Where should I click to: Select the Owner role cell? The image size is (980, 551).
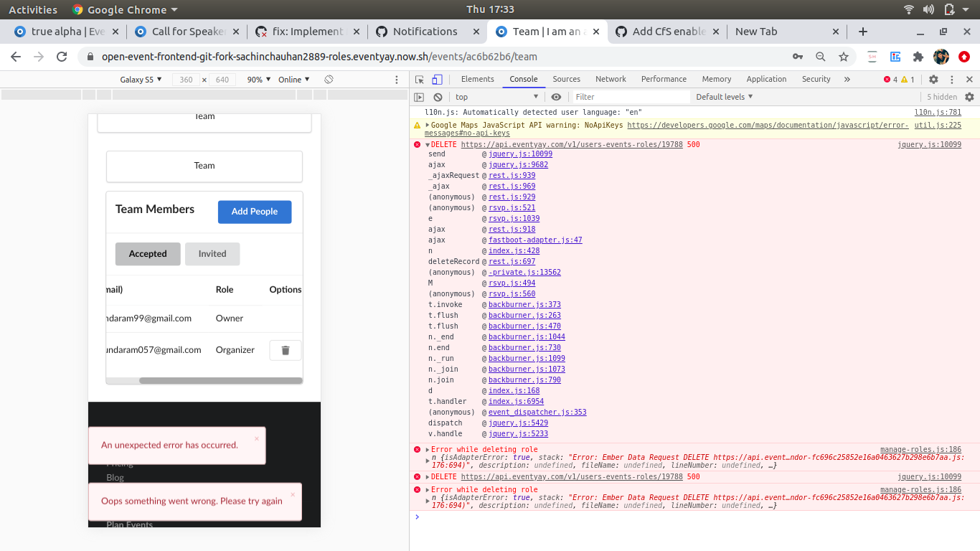coord(230,319)
